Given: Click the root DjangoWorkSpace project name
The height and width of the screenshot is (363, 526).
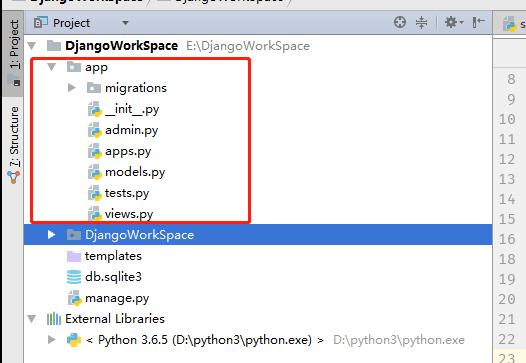Looking at the screenshot, I should pyautogui.click(x=121, y=46).
